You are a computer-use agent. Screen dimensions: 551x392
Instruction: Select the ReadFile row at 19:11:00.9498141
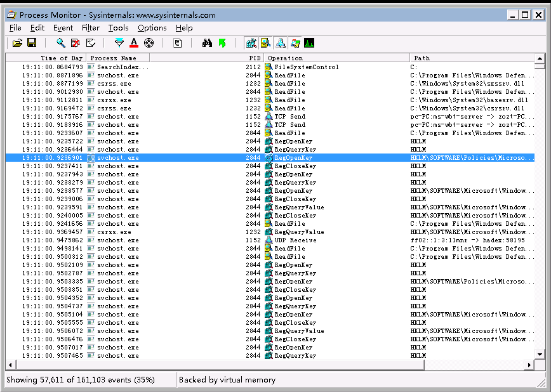coord(270,249)
